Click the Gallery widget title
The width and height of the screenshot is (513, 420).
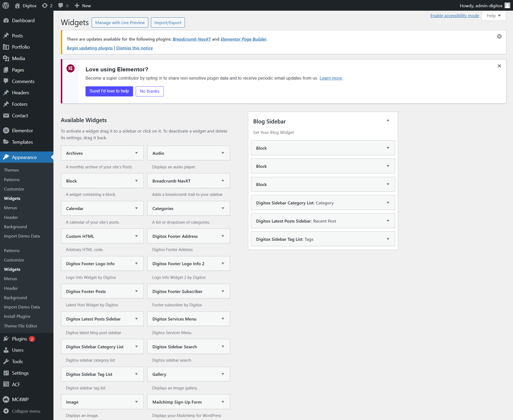click(159, 374)
